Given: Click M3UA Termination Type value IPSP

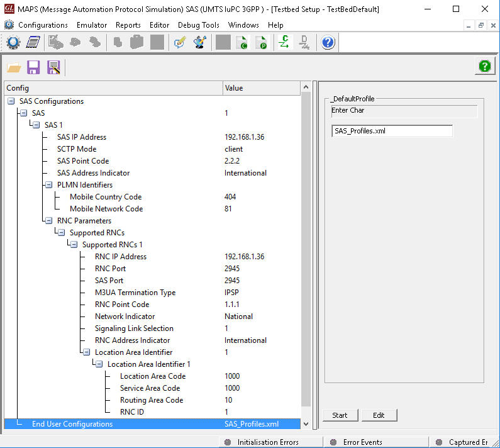Looking at the screenshot, I should tap(231, 293).
